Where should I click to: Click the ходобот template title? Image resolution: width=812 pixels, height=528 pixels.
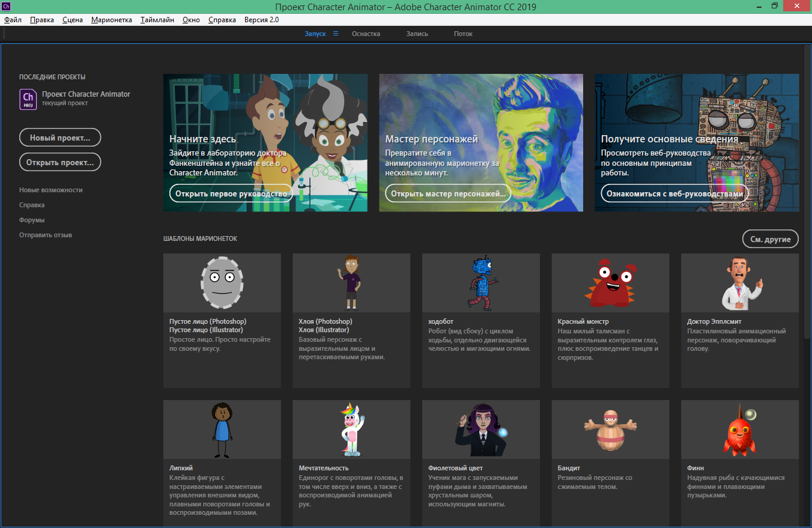pos(441,321)
